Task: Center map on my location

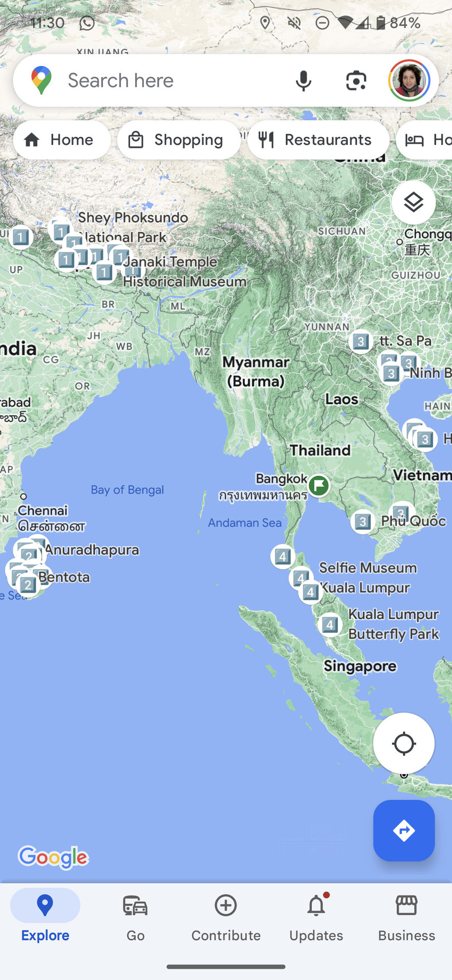Action: tap(404, 743)
